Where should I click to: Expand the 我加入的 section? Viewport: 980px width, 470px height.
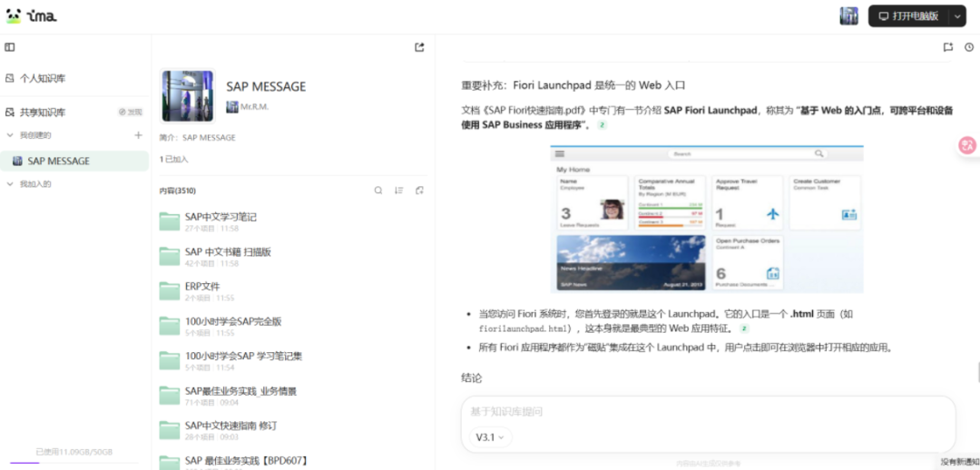pyautogui.click(x=10, y=184)
